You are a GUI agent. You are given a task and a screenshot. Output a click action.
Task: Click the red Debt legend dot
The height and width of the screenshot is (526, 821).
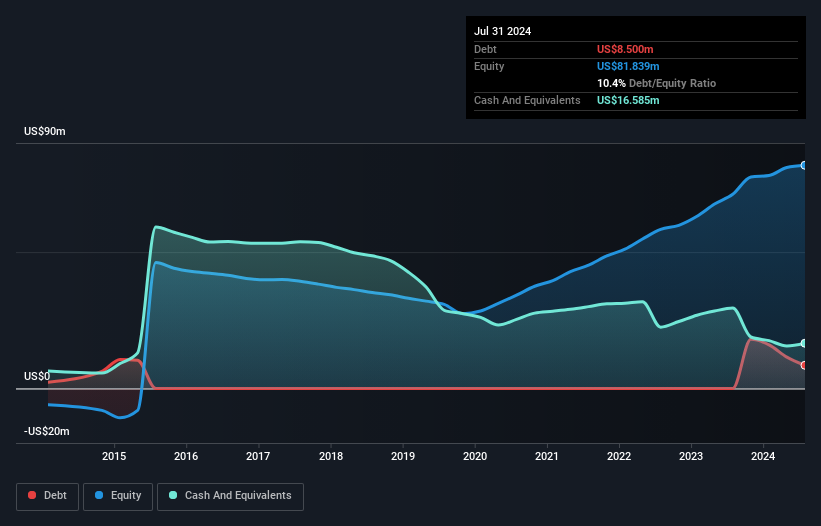point(32,495)
